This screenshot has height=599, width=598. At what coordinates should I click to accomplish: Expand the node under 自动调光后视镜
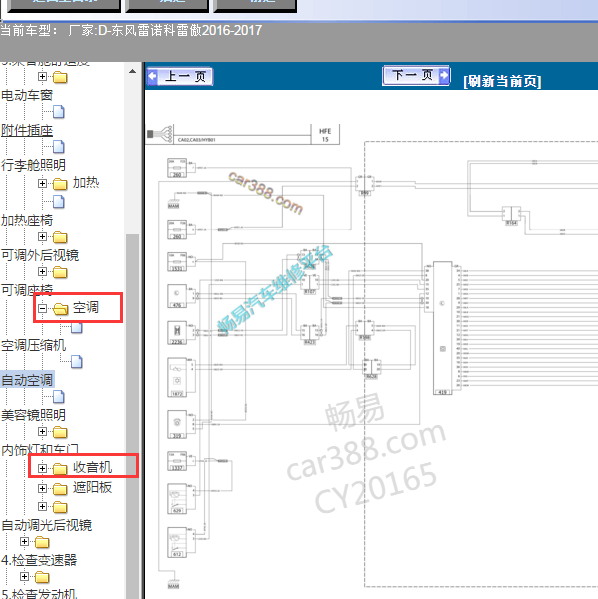(x=24, y=541)
